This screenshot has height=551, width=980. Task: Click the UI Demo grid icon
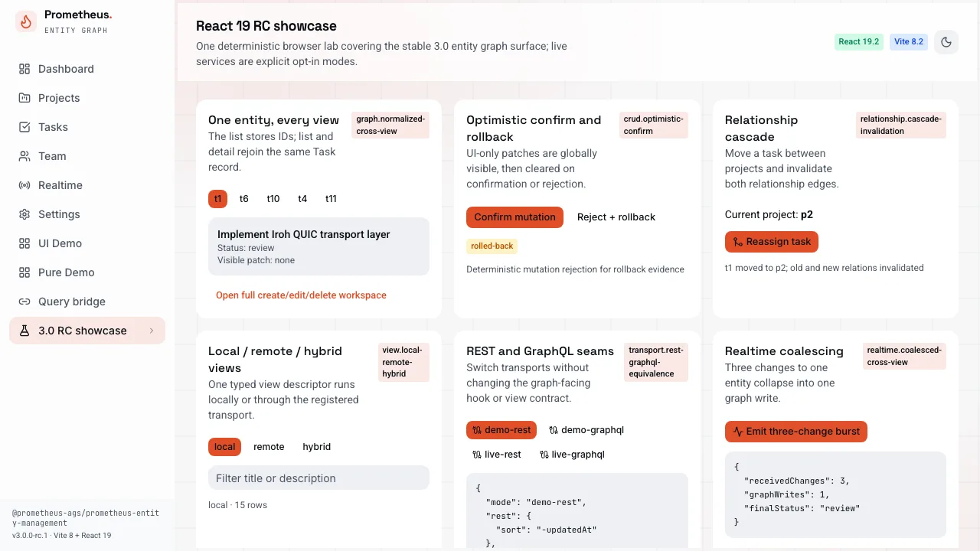click(x=24, y=243)
